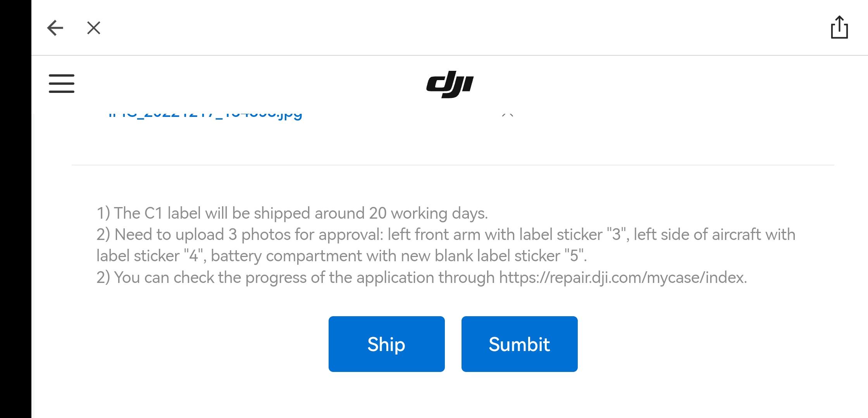868x418 pixels.
Task: Tap the DJI logo in the header
Action: tap(449, 84)
